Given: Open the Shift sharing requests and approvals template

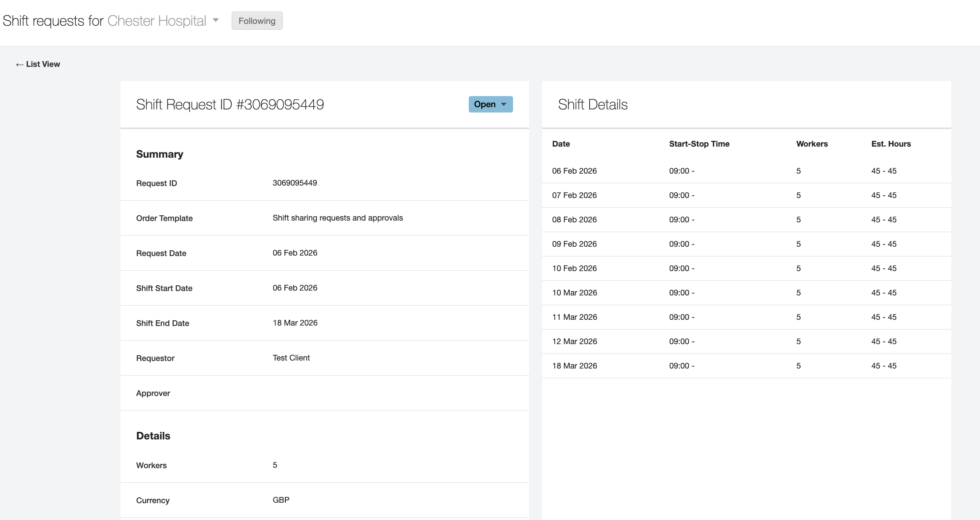Looking at the screenshot, I should click(338, 218).
